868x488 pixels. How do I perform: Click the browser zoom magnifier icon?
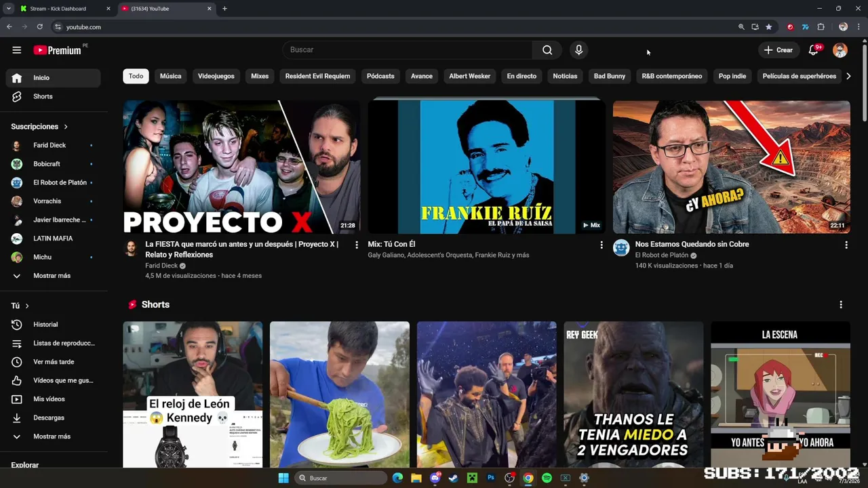(741, 27)
